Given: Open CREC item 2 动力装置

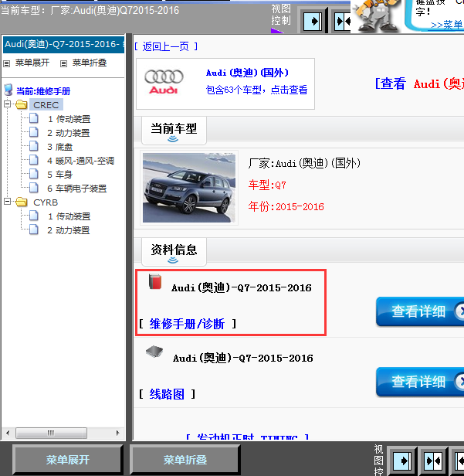Looking at the screenshot, I should 69,133.
